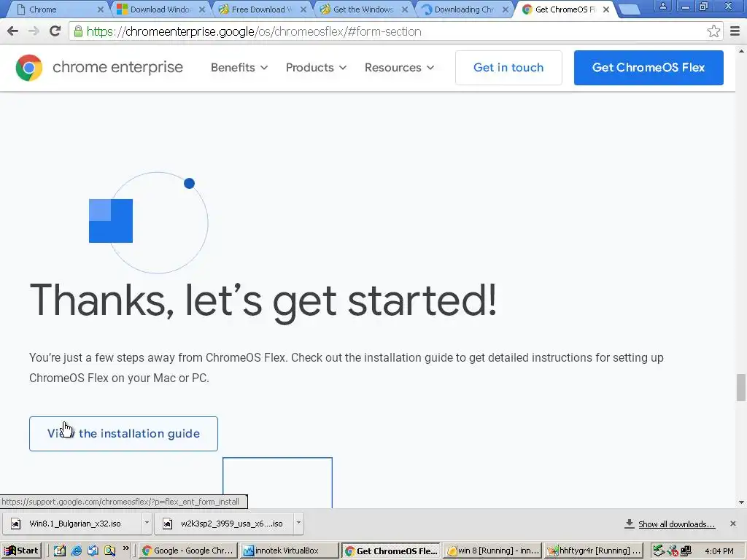Click the second system tray icon with red mark
This screenshot has width=747, height=560.
point(672,551)
